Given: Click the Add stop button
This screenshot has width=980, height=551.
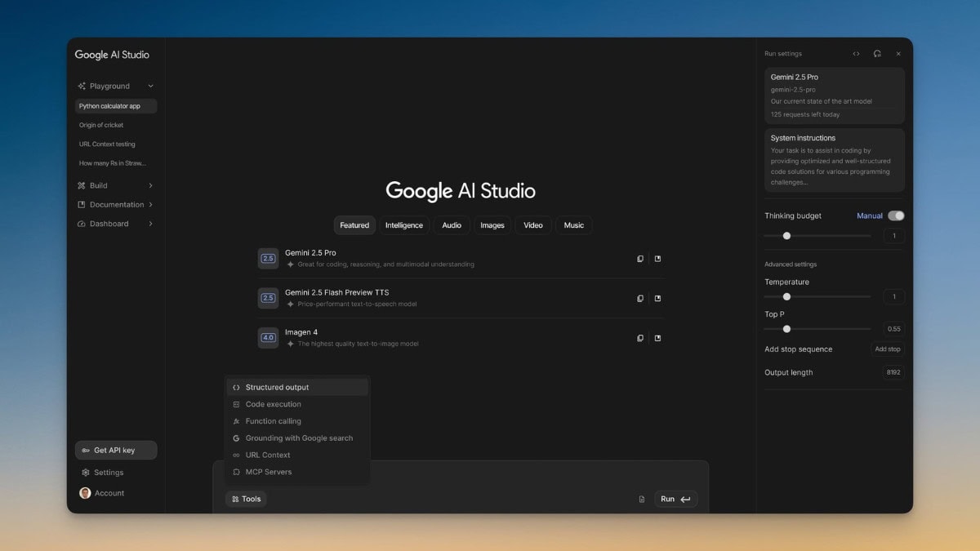Looking at the screenshot, I should (x=888, y=349).
